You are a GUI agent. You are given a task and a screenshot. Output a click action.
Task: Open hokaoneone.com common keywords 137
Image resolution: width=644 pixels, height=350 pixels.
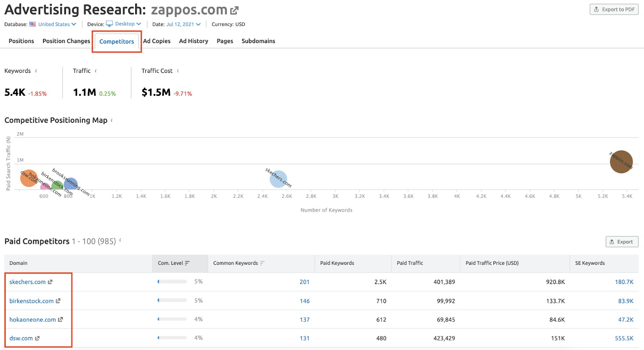click(x=305, y=319)
